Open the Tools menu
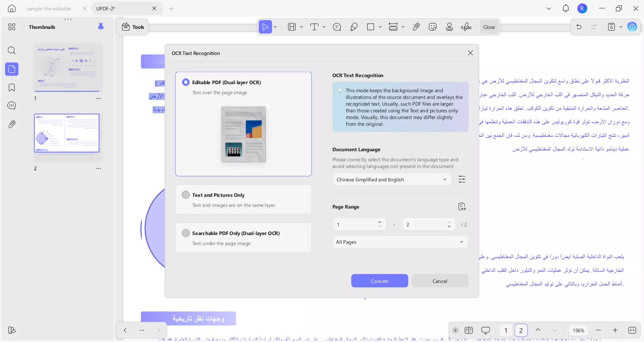This screenshot has height=342, width=644. tap(133, 27)
